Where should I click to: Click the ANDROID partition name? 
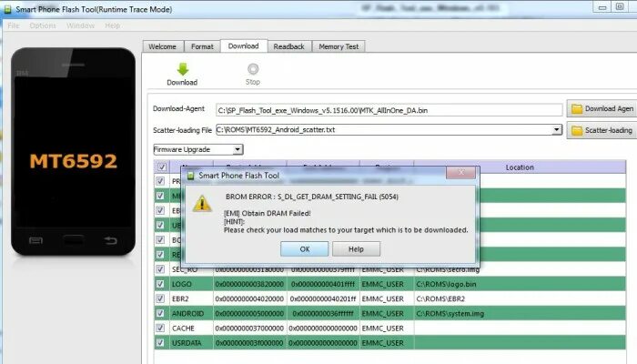pos(187,313)
